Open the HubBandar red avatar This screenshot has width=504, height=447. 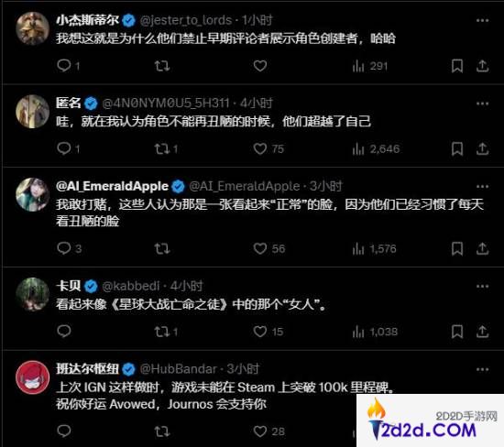(32, 377)
